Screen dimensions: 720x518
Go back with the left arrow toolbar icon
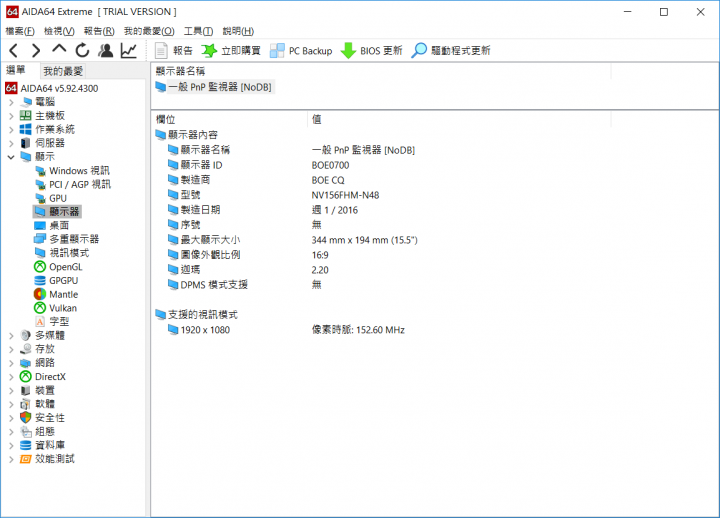tap(14, 51)
